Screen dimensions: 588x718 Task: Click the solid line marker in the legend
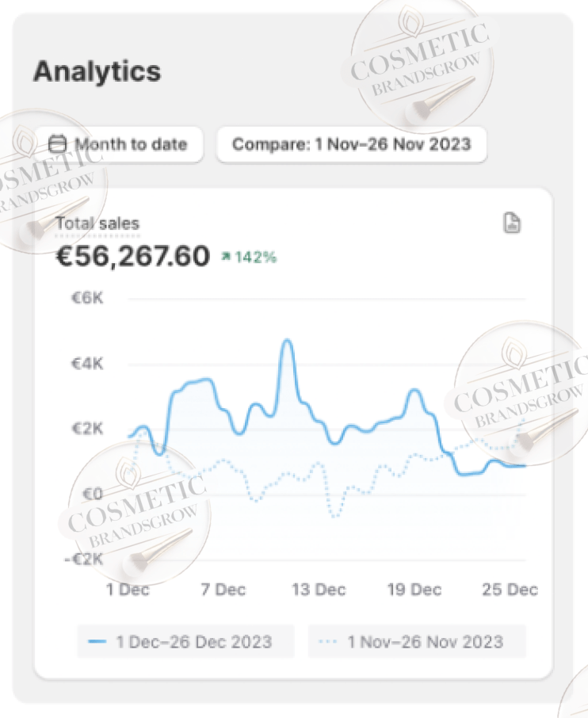pyautogui.click(x=98, y=641)
